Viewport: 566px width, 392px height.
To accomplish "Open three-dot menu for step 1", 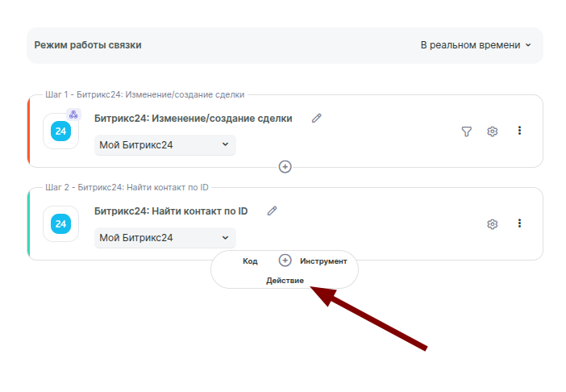I will (x=519, y=131).
